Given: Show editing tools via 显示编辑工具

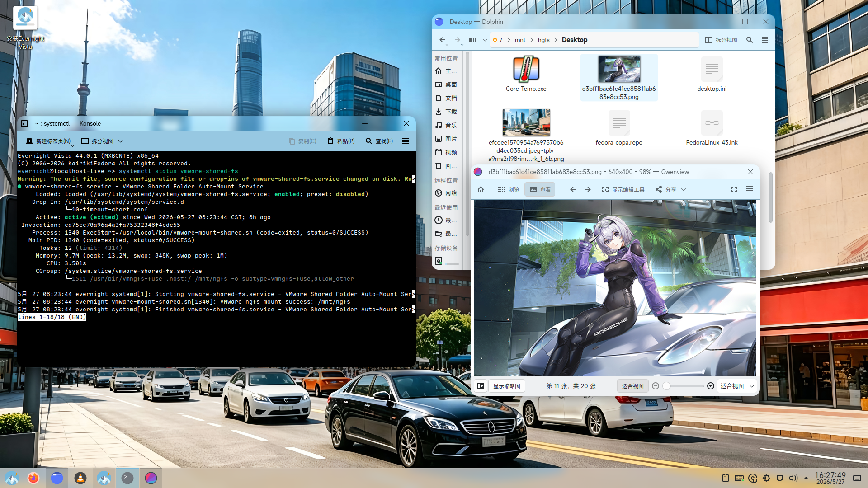Looking at the screenshot, I should pyautogui.click(x=623, y=190).
